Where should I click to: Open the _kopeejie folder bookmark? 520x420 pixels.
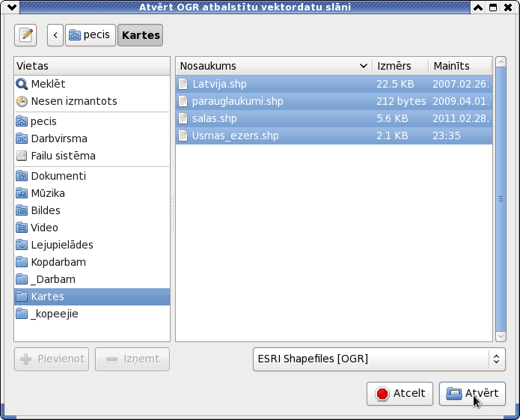pyautogui.click(x=92, y=314)
